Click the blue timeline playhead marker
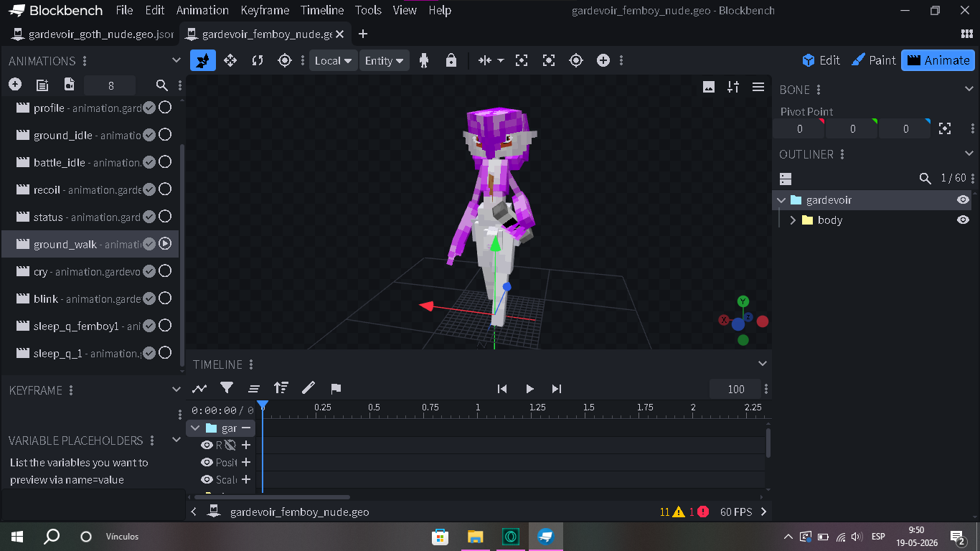The image size is (980, 551). coord(263,406)
